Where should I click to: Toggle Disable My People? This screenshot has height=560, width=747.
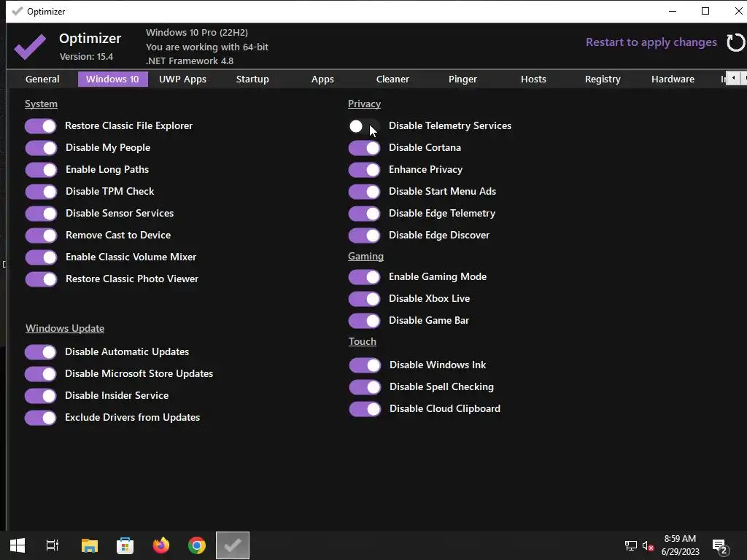(x=41, y=148)
